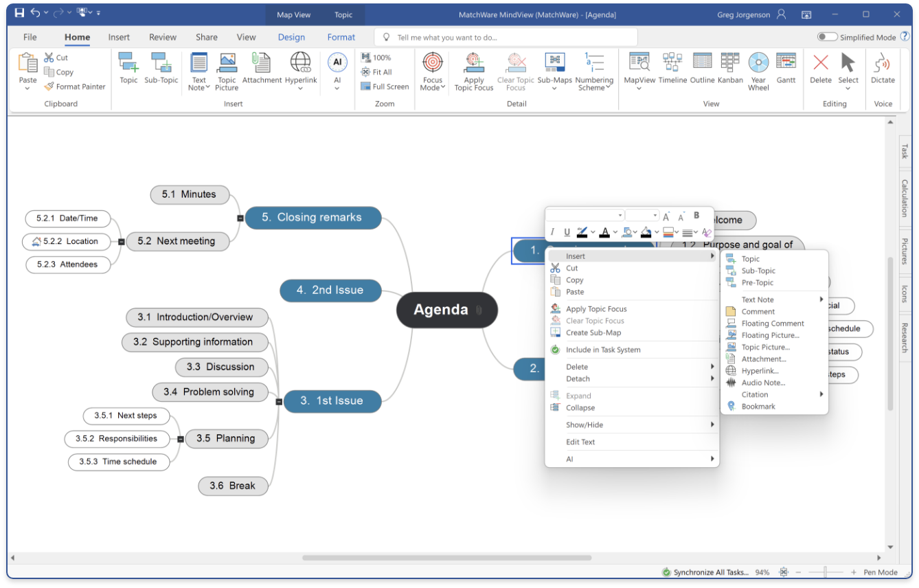
Task: Click the Tell me what you want search box
Action: click(506, 37)
